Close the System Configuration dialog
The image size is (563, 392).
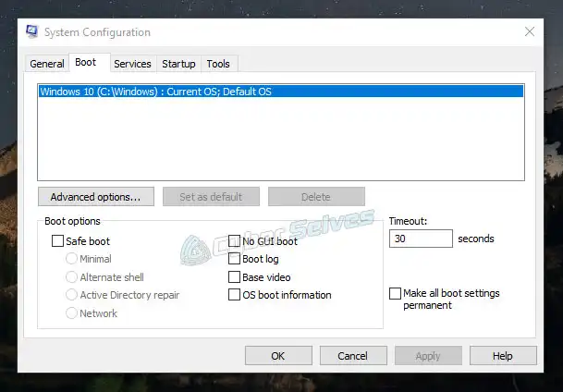pos(530,31)
